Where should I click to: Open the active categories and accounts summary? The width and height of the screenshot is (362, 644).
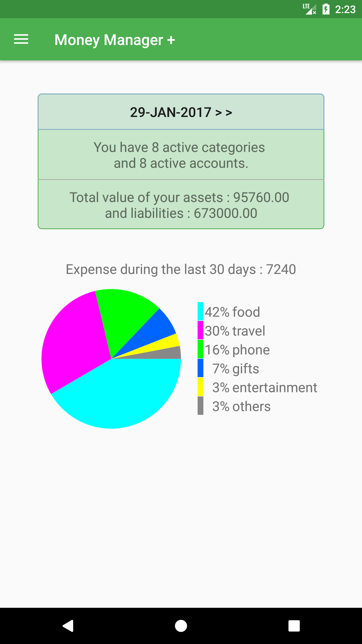click(x=181, y=155)
